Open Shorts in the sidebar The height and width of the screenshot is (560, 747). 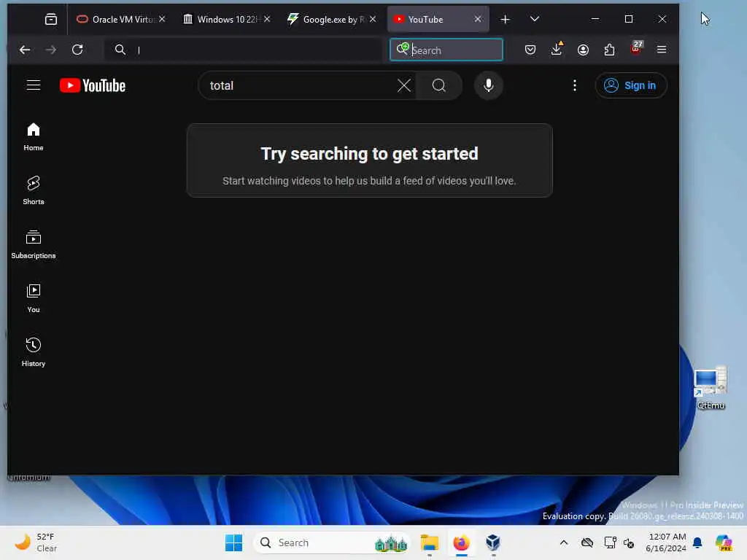point(34,190)
